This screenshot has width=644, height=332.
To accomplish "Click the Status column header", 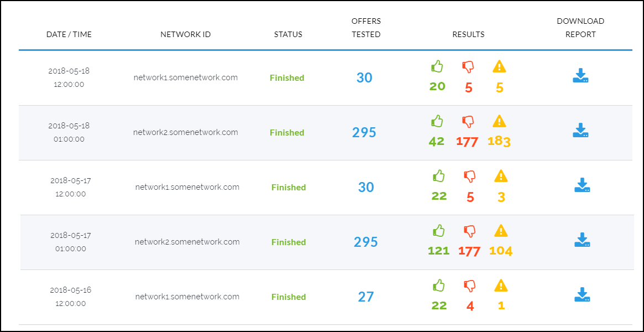I will (288, 34).
